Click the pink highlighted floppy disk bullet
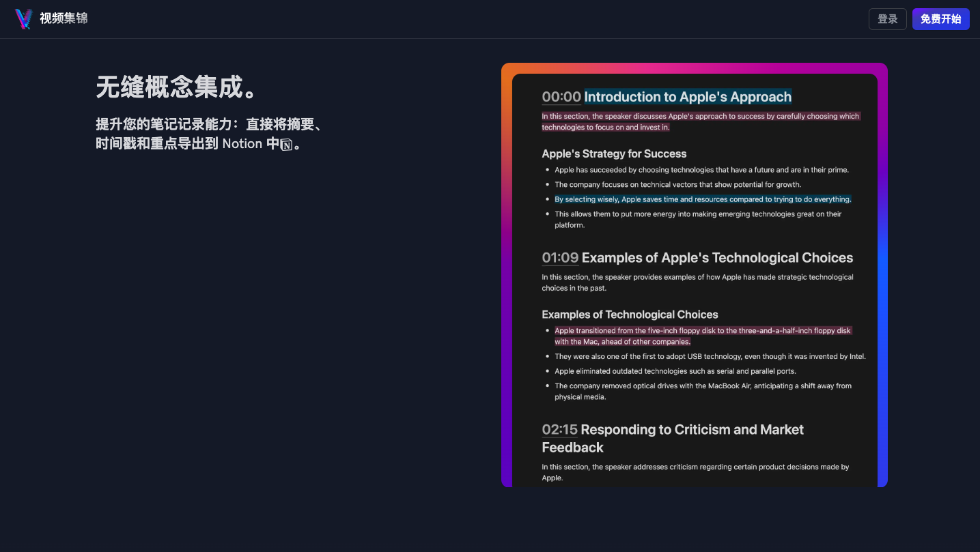The height and width of the screenshot is (552, 980). [x=703, y=336]
